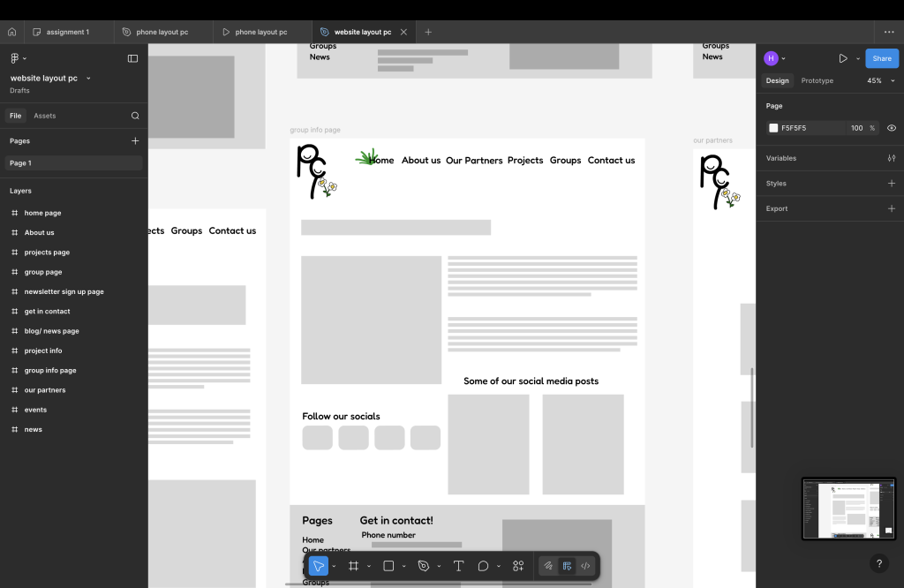This screenshot has height=588, width=904.
Task: Open the Actions components tool
Action: pos(518,566)
